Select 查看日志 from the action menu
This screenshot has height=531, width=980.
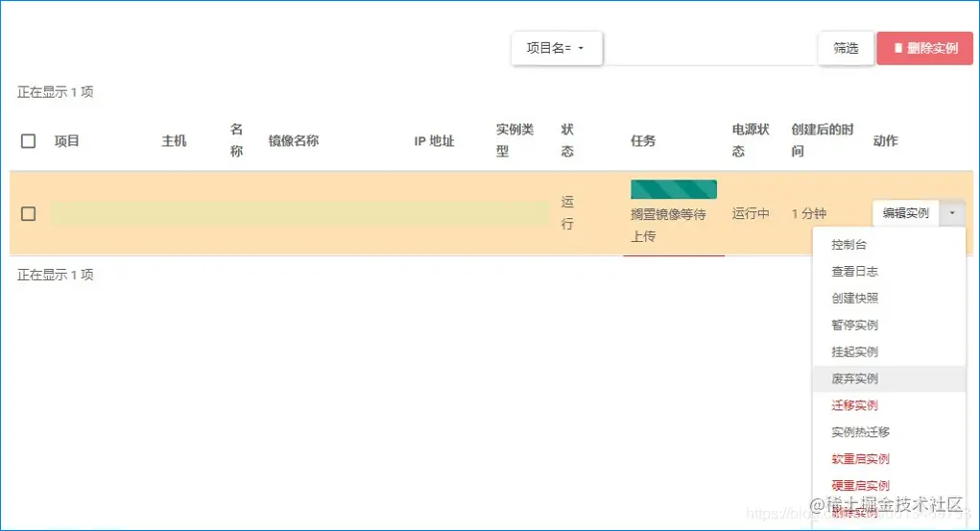tap(889, 272)
